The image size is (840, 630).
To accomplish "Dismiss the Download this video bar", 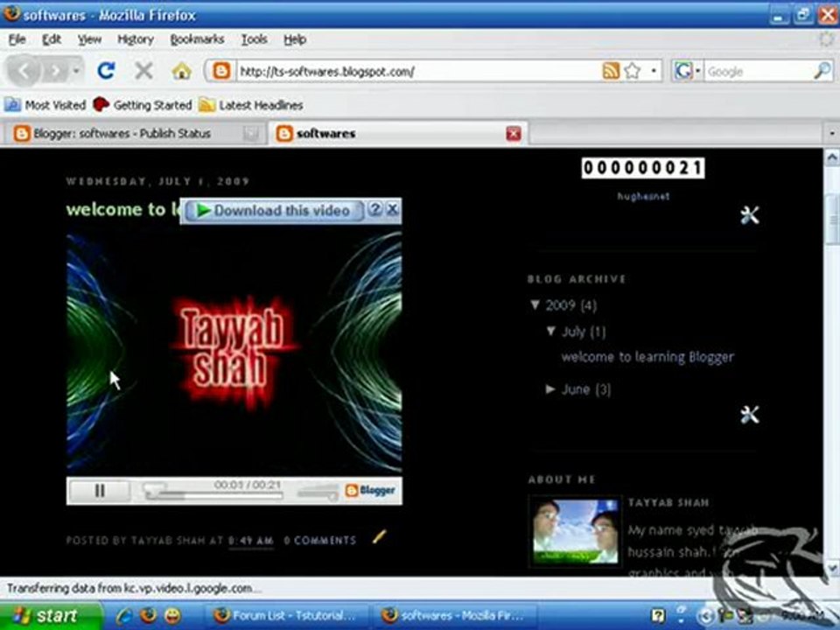I will (x=392, y=209).
